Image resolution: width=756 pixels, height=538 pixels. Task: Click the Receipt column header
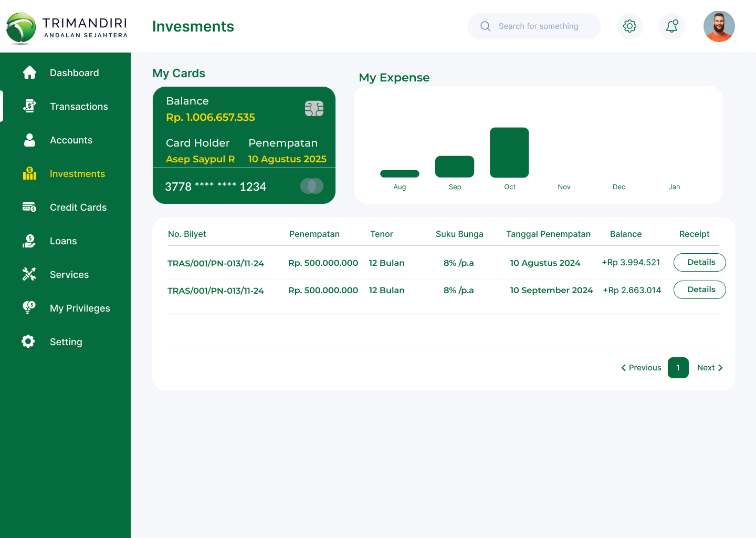click(x=694, y=234)
